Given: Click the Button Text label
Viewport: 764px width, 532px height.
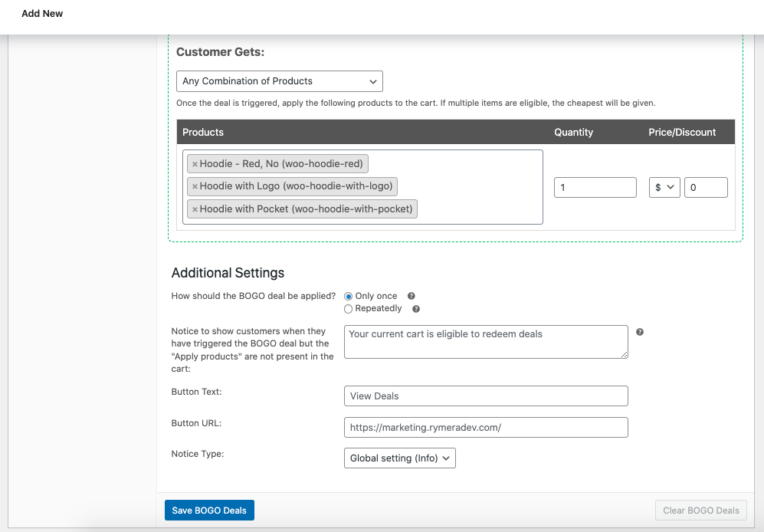Looking at the screenshot, I should point(196,392).
